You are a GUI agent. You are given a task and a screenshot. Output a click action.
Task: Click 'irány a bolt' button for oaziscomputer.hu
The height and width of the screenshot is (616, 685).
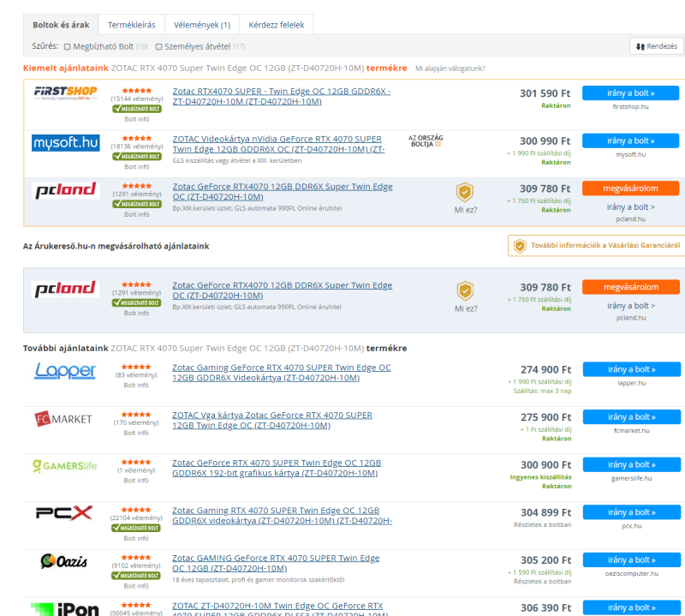point(632,560)
